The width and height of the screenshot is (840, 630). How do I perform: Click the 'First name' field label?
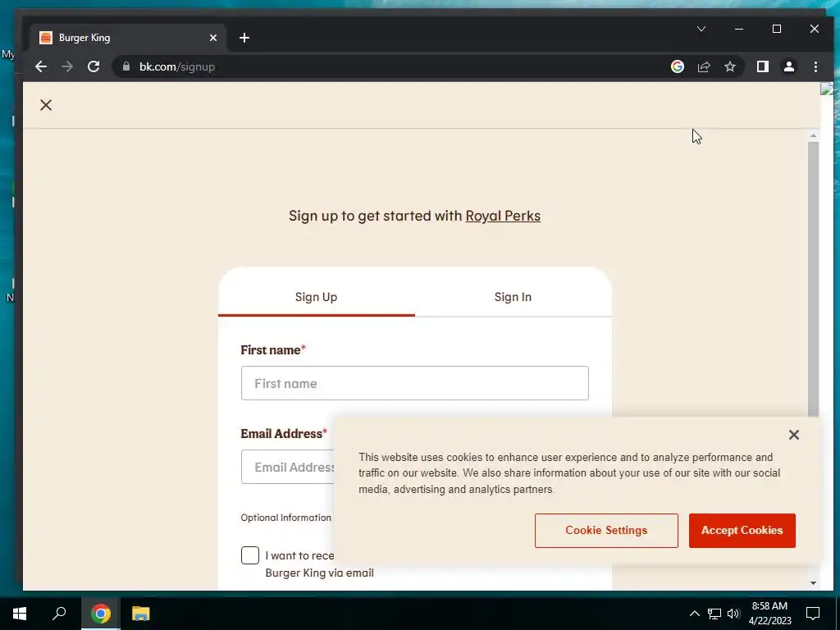(272, 349)
